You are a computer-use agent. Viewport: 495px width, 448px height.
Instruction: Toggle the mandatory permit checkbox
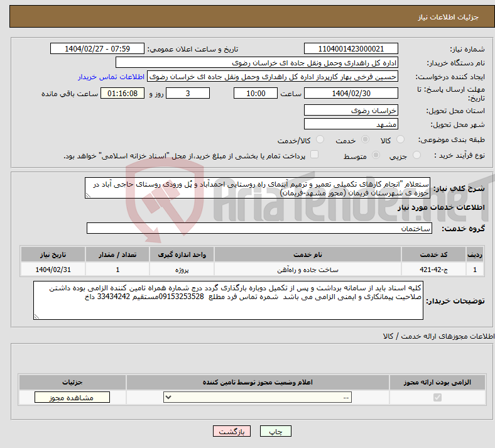tap(438, 397)
